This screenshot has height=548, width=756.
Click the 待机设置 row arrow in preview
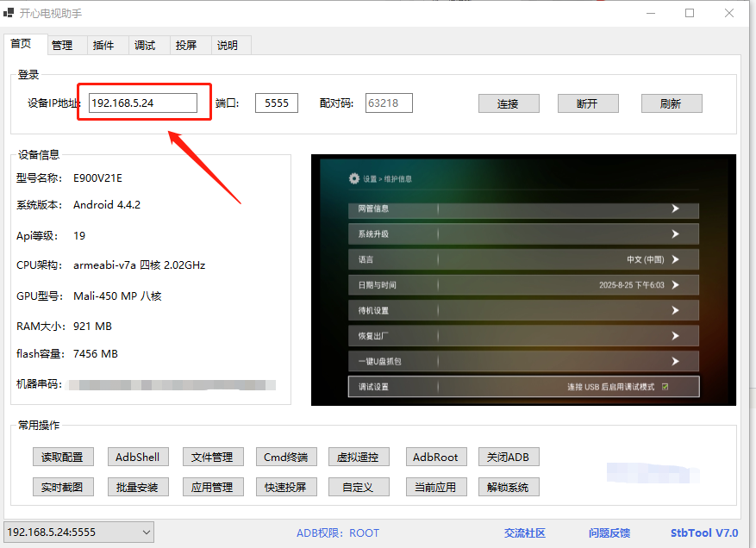(x=676, y=310)
